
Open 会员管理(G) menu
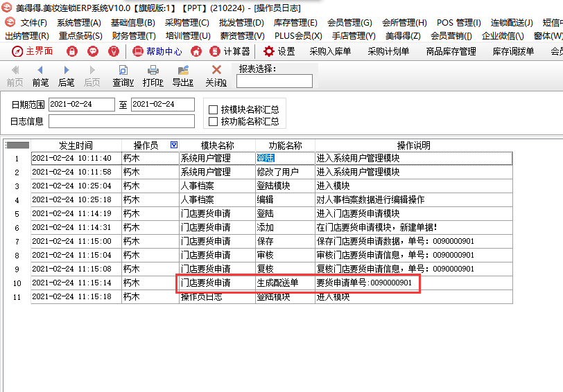[x=349, y=23]
